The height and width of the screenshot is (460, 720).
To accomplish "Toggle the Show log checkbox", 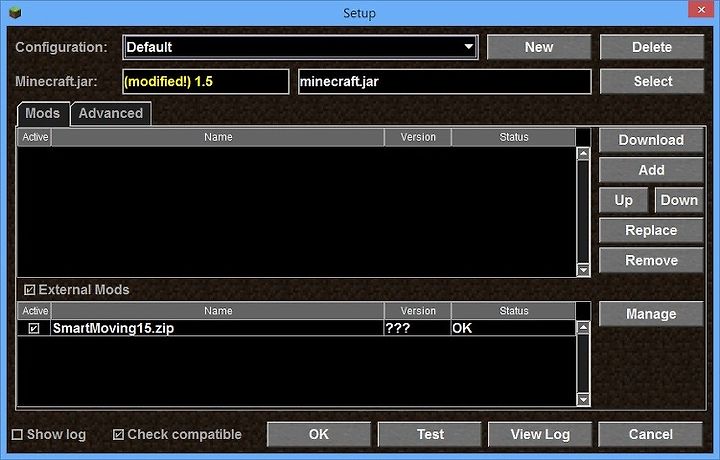I will (x=17, y=434).
